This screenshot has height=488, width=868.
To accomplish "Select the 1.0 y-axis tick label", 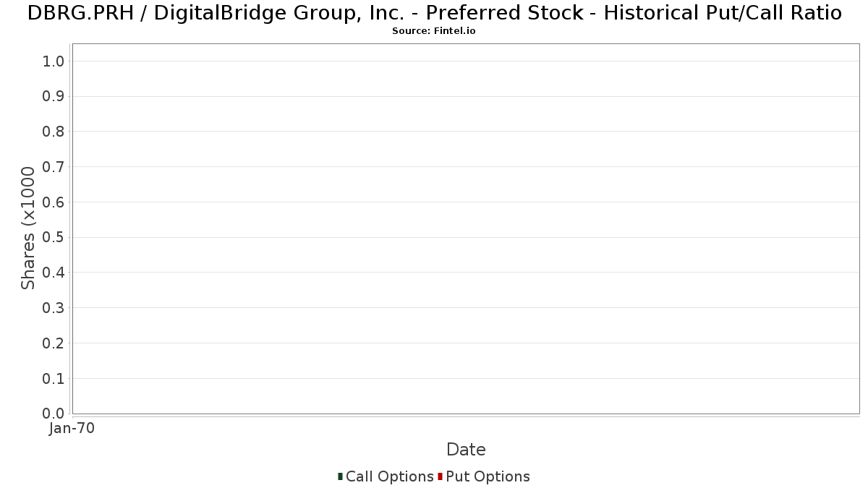I will coord(54,61).
